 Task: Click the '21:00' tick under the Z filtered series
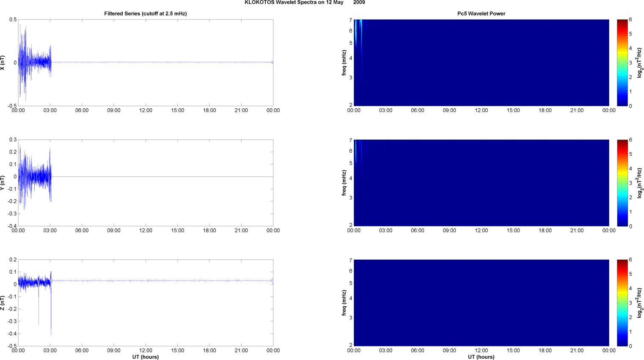pos(241,350)
